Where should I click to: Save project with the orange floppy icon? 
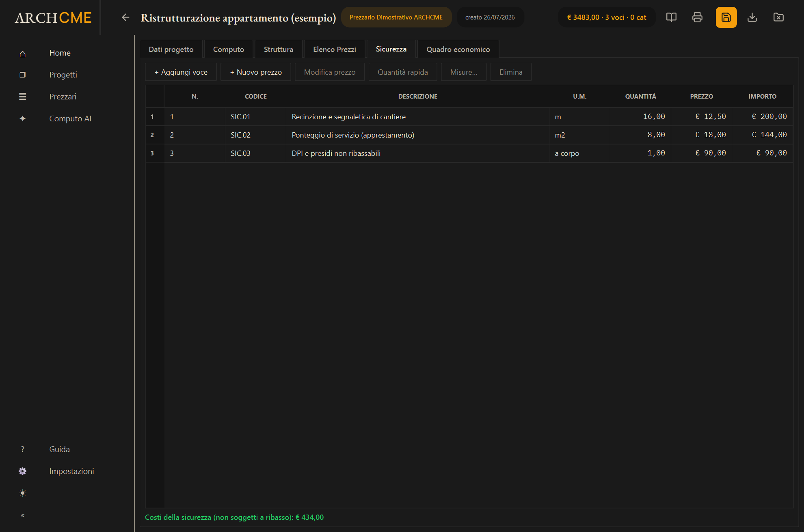tap(726, 17)
